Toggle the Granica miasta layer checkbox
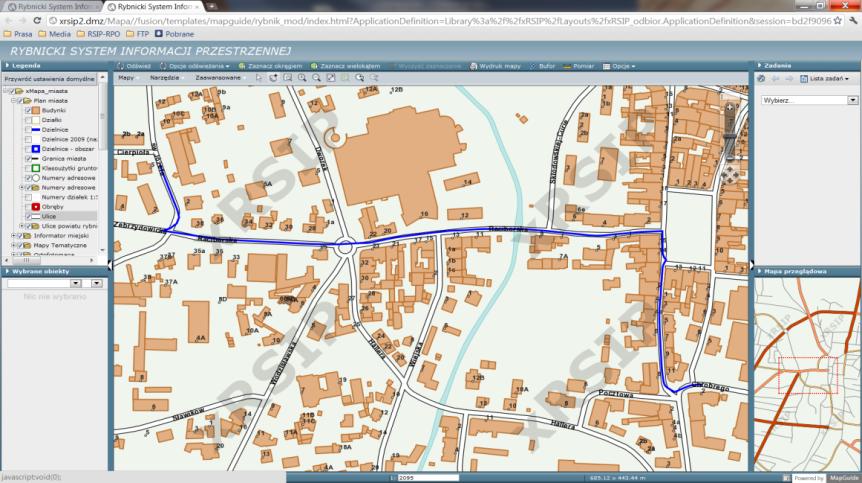The width and height of the screenshot is (862, 483). 28,159
